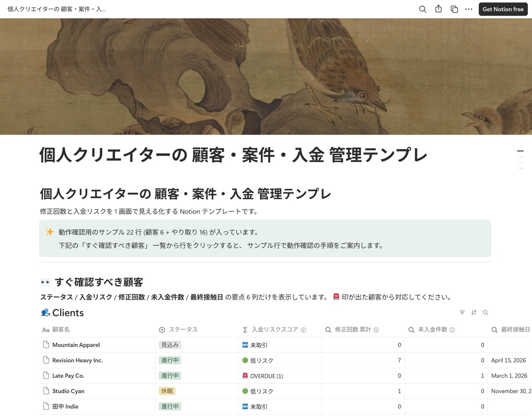This screenshot has width=532, height=416.
Task: Click the page title breadcrumb in top bar
Action: pyautogui.click(x=57, y=9)
